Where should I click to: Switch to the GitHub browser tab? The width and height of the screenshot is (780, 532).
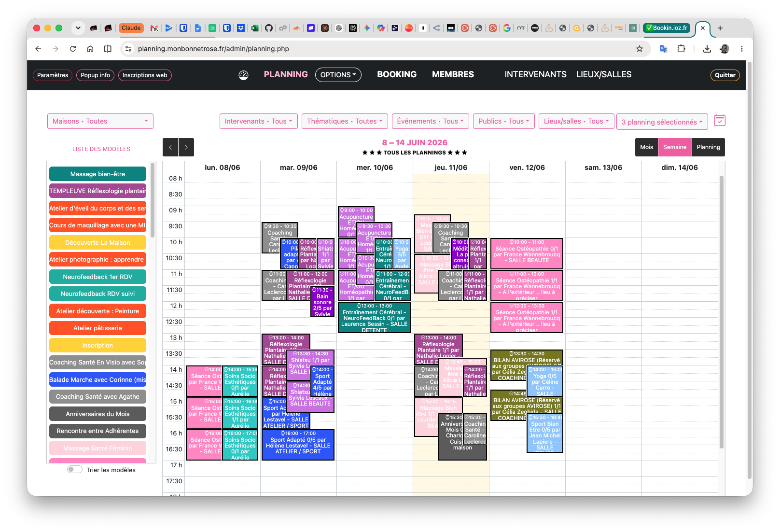pyautogui.click(x=269, y=28)
